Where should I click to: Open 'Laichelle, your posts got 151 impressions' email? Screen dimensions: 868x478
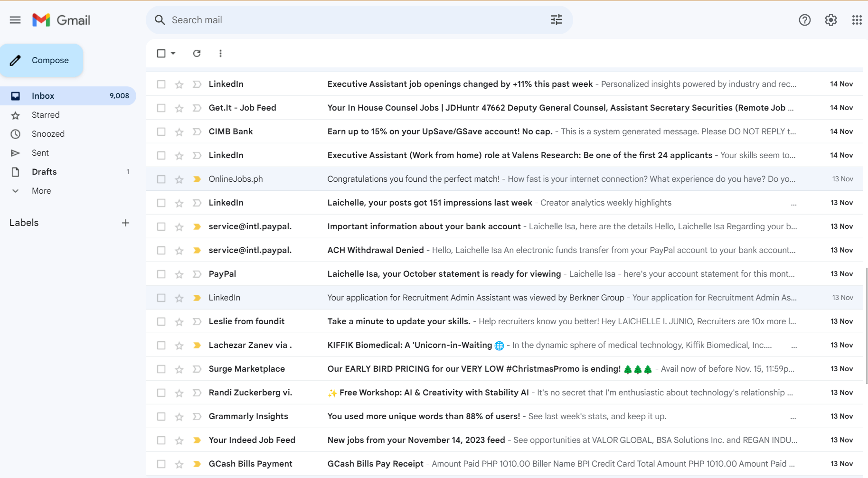tap(504, 203)
